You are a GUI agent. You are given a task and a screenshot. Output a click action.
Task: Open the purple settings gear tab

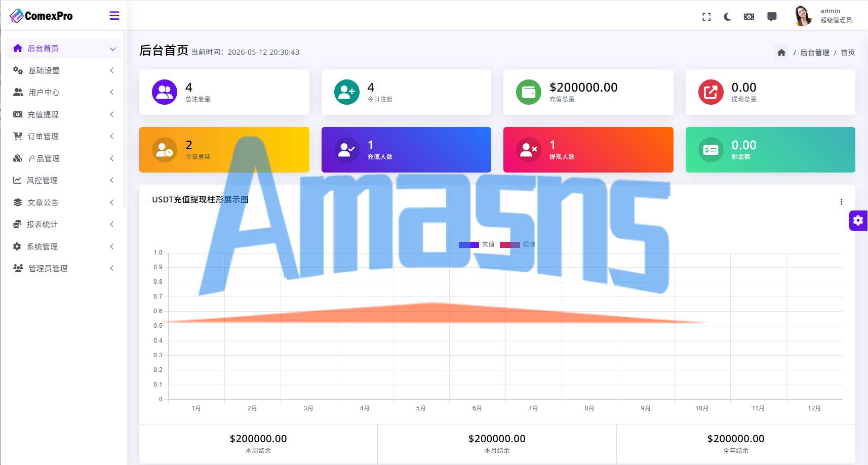[858, 220]
